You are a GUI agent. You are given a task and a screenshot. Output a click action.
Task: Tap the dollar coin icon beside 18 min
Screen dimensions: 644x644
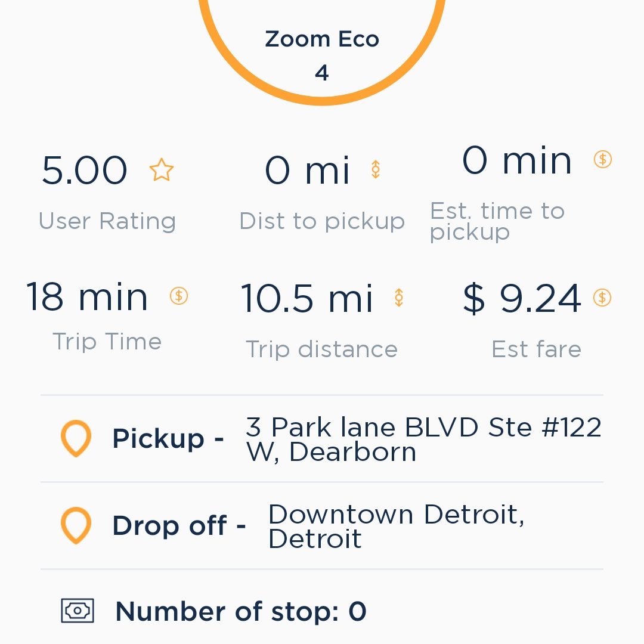pyautogui.click(x=179, y=296)
